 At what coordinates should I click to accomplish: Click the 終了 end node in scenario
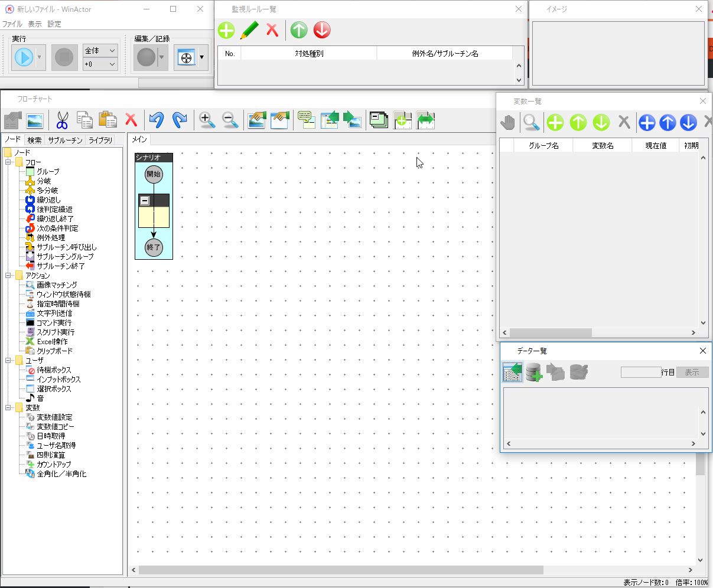pos(154,247)
